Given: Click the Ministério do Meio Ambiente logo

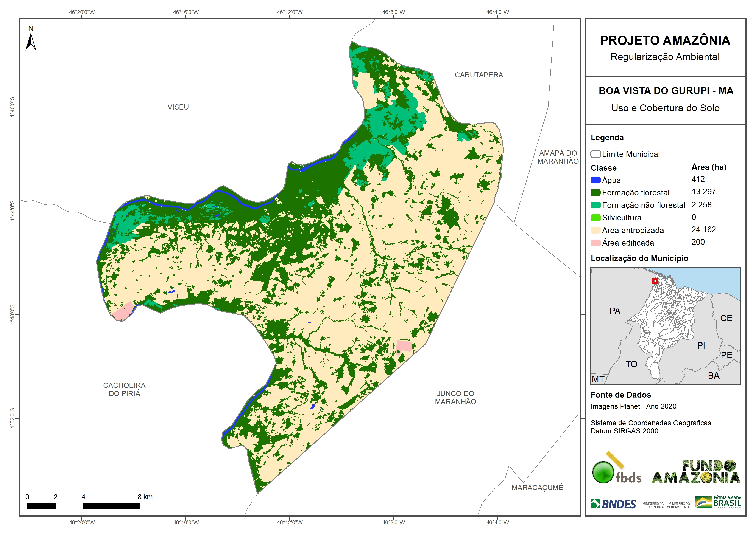Looking at the screenshot, I should pos(678,505).
